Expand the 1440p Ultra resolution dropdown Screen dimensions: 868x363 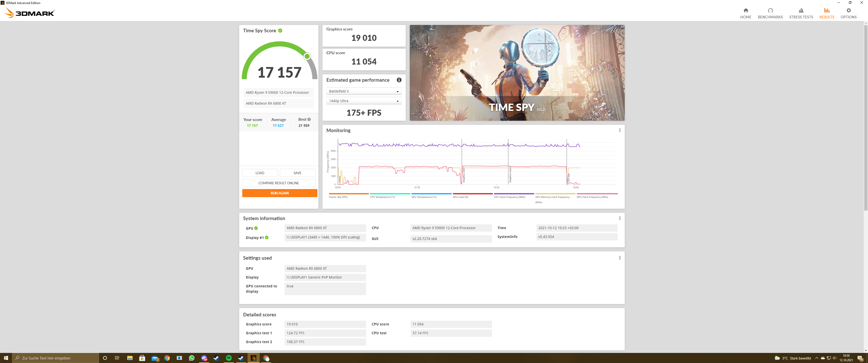(364, 101)
